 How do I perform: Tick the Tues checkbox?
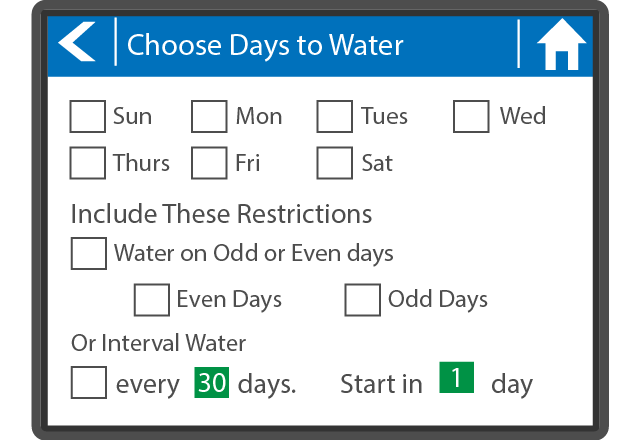pos(335,116)
